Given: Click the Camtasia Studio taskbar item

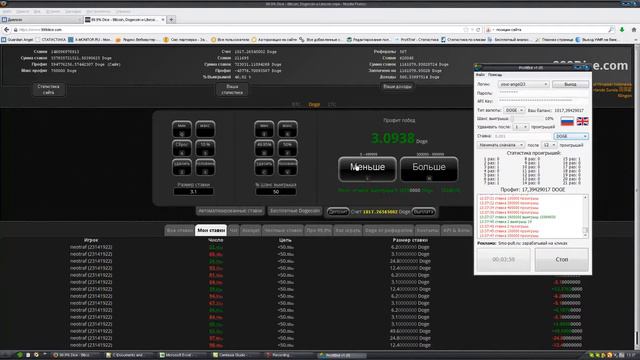Looking at the screenshot, I should pos(236,355).
